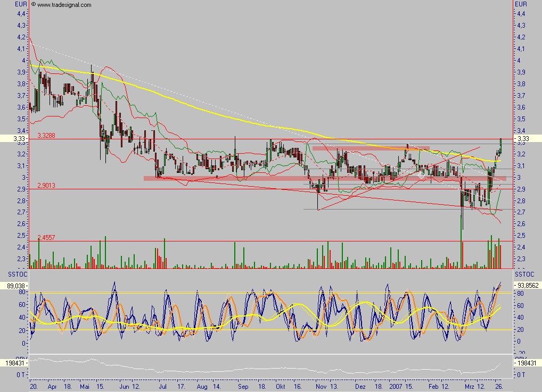Click the 3,3288 resistance level label
Image resolution: width=542 pixels, height=392 pixels.
[46, 136]
